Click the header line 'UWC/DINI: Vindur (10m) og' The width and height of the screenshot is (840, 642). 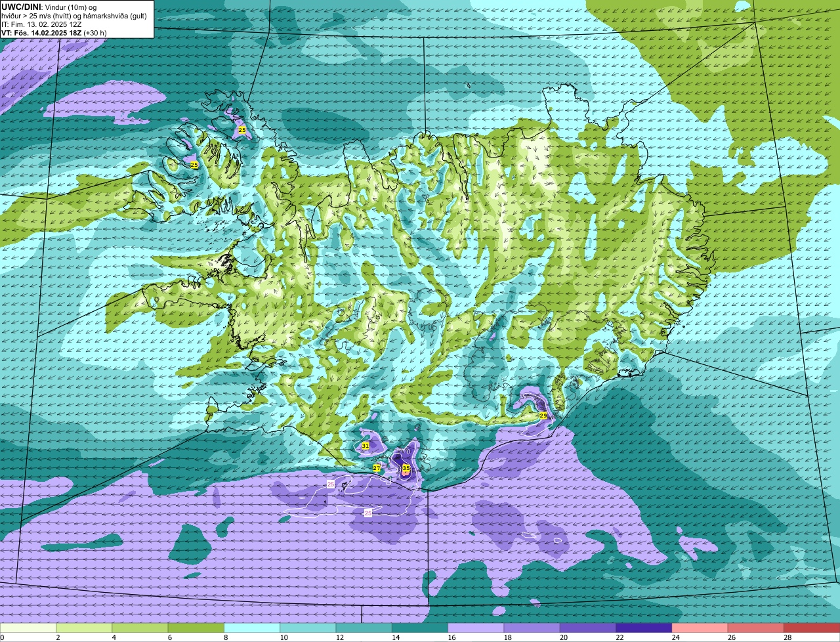(x=49, y=7)
